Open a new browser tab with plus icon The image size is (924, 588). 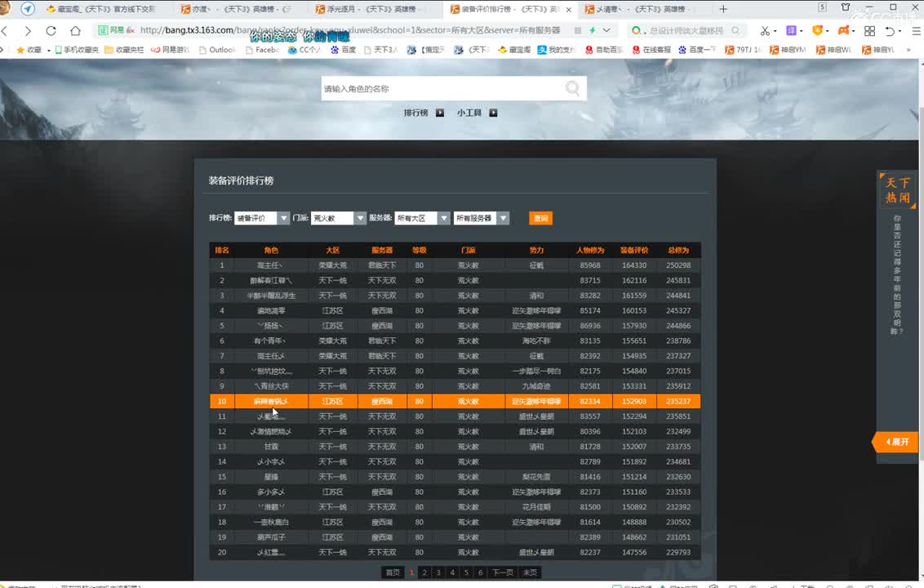pyautogui.click(x=723, y=9)
